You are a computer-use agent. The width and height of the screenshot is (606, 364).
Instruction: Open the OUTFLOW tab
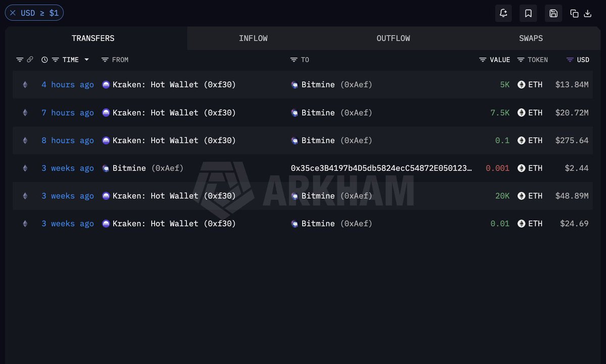point(393,38)
